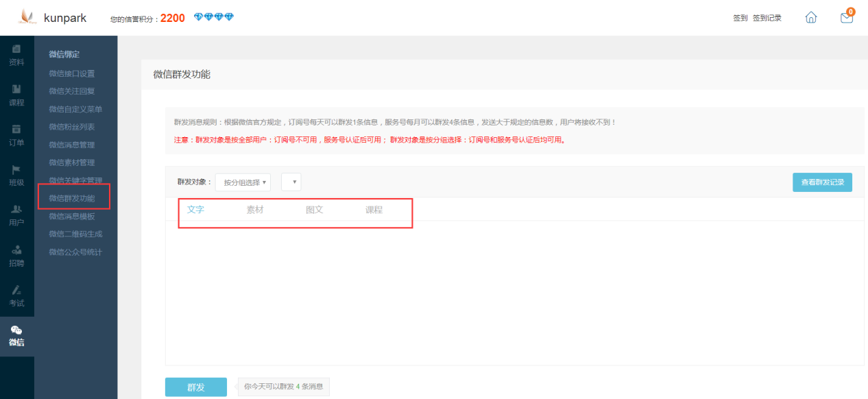Click the blue 群发 send button
Screen dimensions: 868x399
tap(196, 387)
